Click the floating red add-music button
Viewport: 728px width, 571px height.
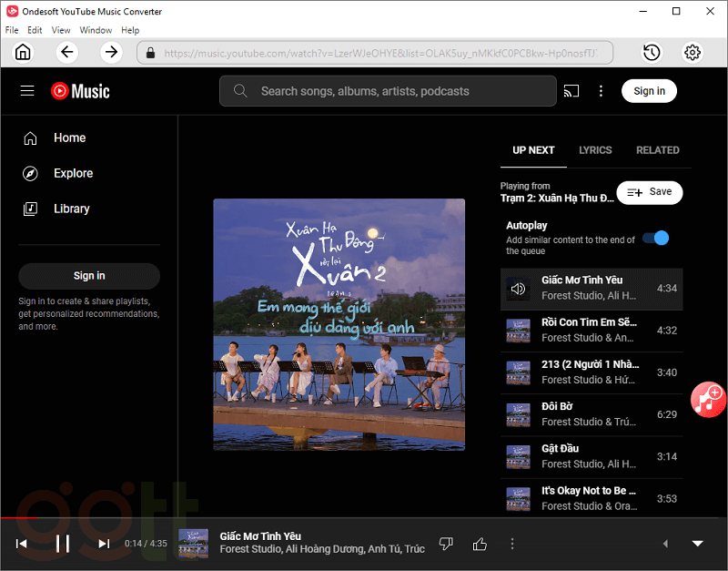pos(707,399)
